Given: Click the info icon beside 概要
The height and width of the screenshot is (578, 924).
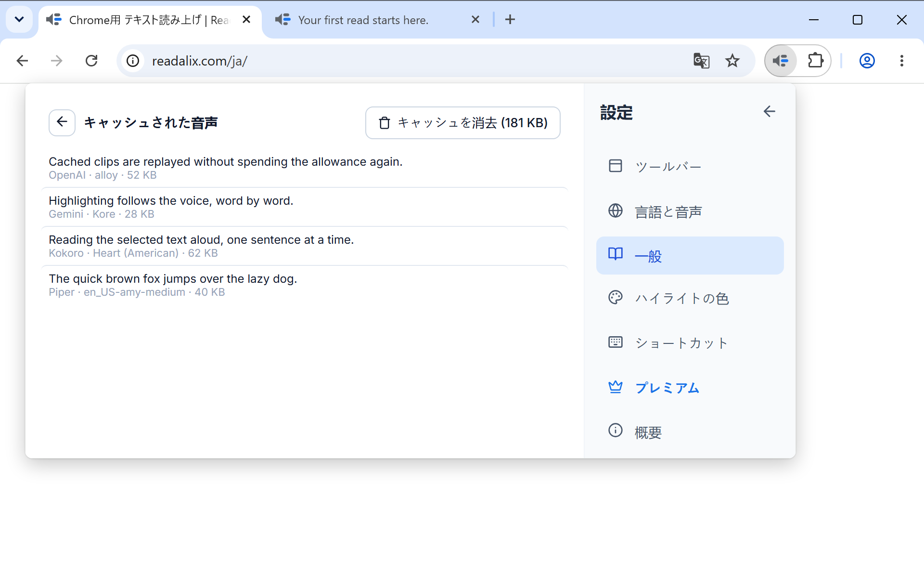Looking at the screenshot, I should [x=615, y=430].
